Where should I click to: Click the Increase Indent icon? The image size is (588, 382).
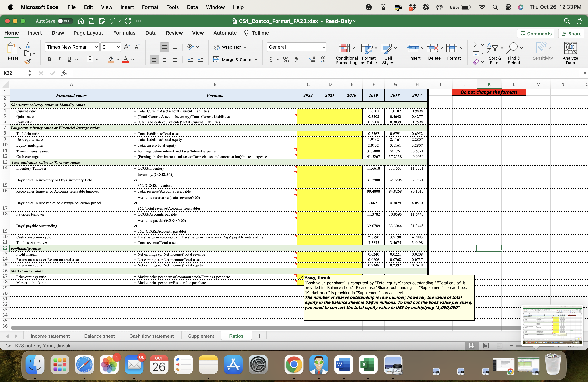201,59
